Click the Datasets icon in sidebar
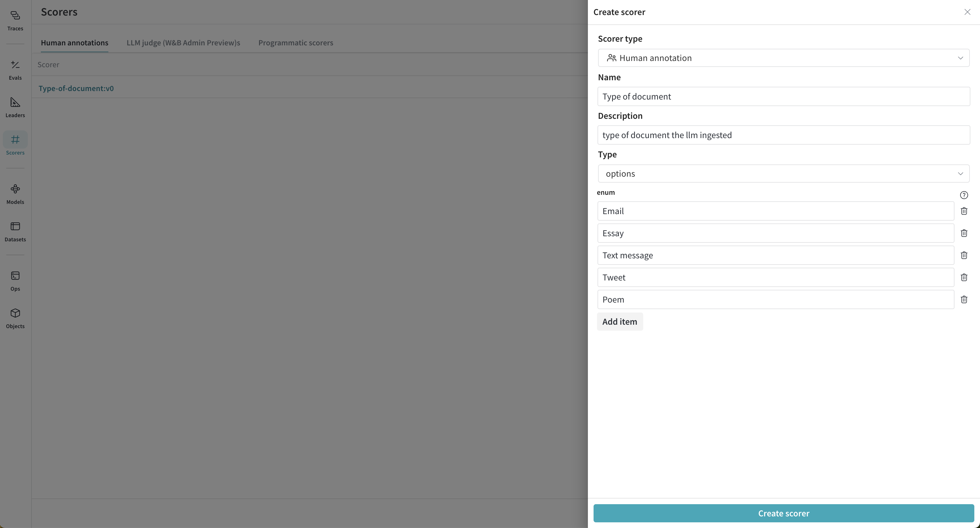Image resolution: width=980 pixels, height=528 pixels. [x=15, y=231]
